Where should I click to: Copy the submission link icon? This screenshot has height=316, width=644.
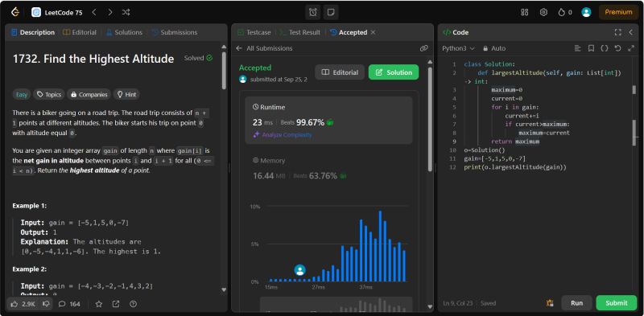424,48
